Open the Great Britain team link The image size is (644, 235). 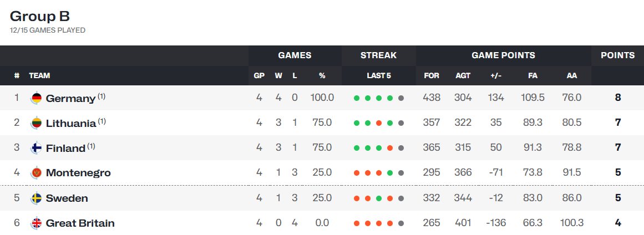[x=80, y=223]
